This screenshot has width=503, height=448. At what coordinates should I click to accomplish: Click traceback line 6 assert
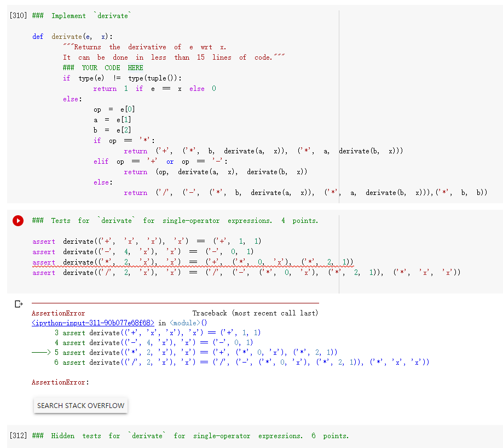tap(242, 363)
